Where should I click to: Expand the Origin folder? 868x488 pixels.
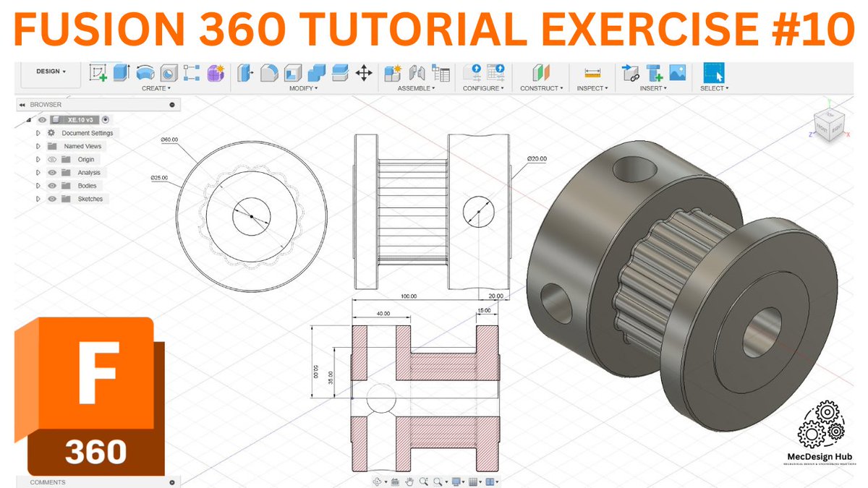click(x=38, y=159)
